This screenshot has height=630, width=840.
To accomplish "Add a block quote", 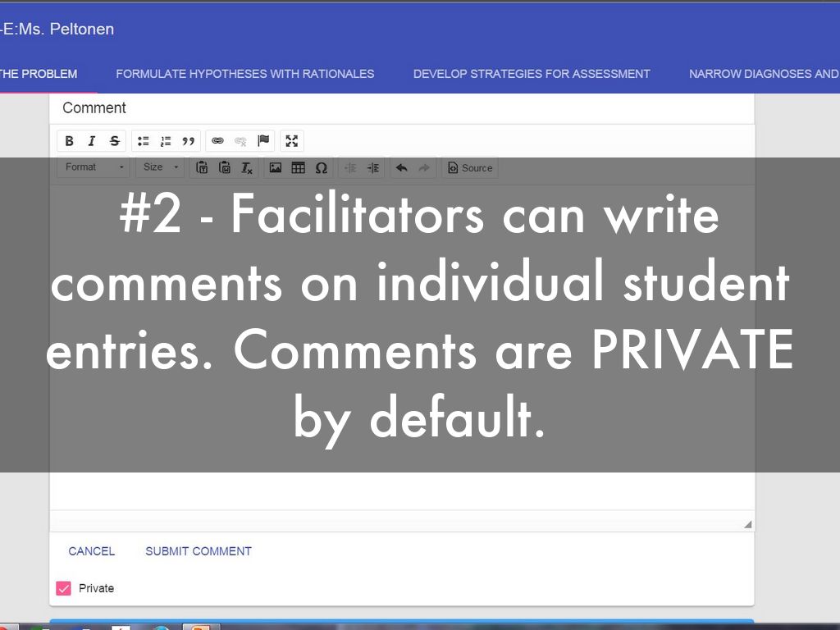I will click(189, 141).
